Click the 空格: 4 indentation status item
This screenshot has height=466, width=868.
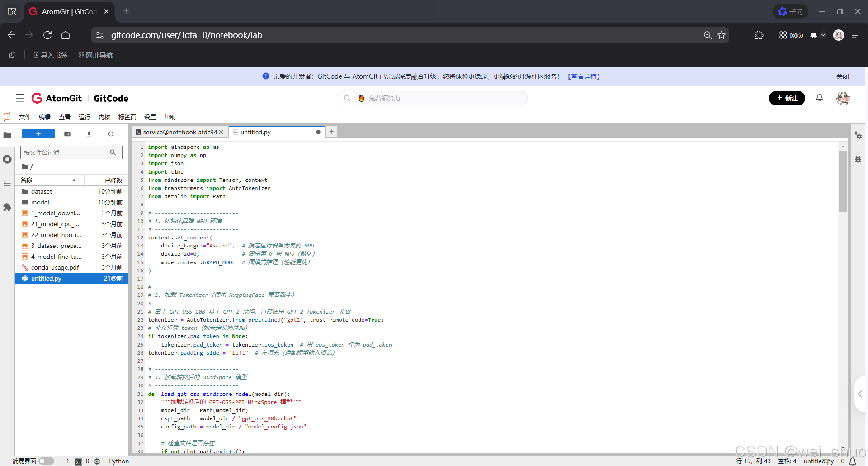click(787, 461)
